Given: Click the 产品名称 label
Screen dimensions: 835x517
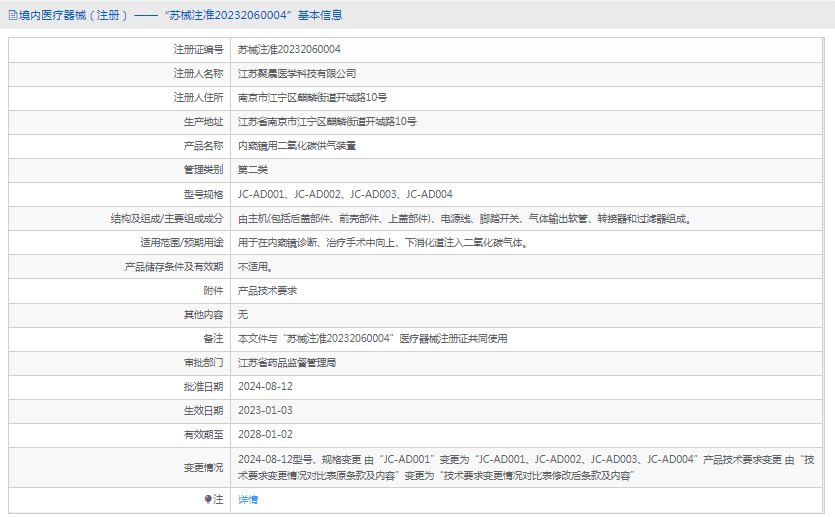Looking at the screenshot, I should pyautogui.click(x=203, y=146).
